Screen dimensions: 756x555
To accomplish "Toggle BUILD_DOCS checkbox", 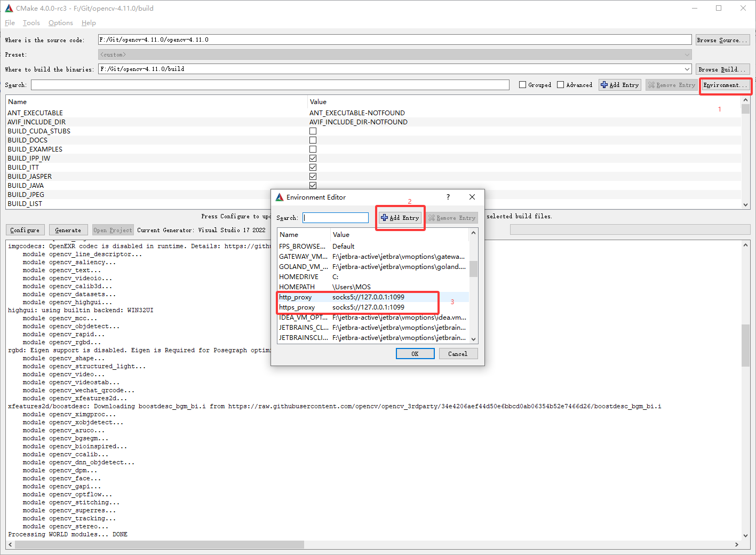I will point(313,140).
